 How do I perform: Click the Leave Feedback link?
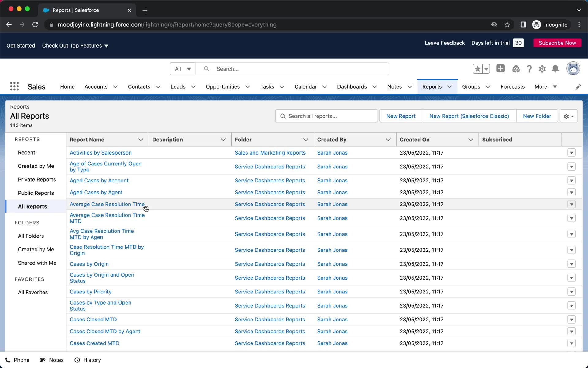(x=445, y=43)
